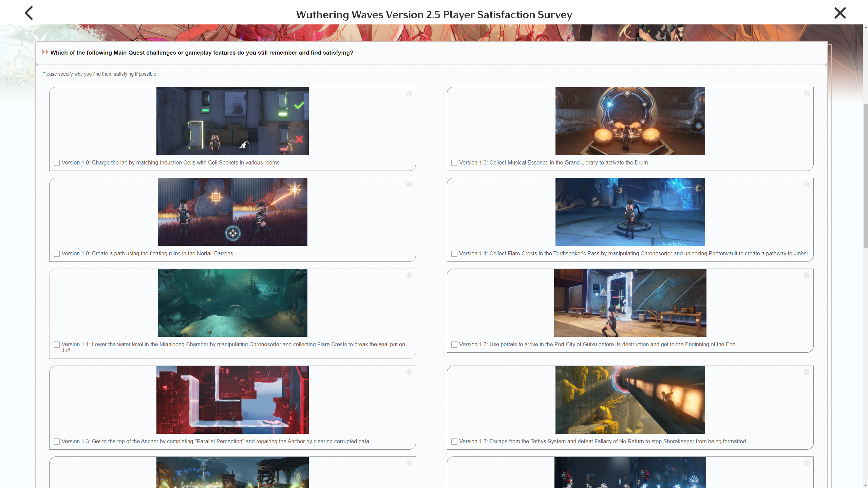The width and height of the screenshot is (868, 488).
Task: Select the Port City of Guixu portals checkbox
Action: tap(454, 345)
